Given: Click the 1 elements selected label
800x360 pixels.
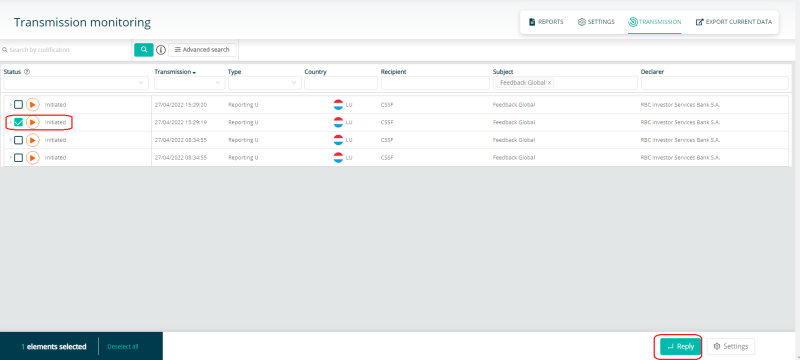Looking at the screenshot, I should [54, 346].
